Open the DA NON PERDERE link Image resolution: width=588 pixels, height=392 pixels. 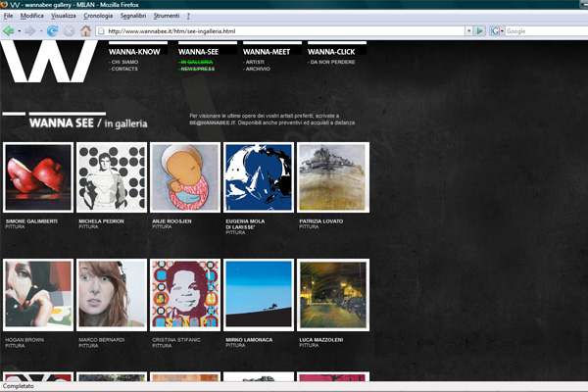point(331,62)
